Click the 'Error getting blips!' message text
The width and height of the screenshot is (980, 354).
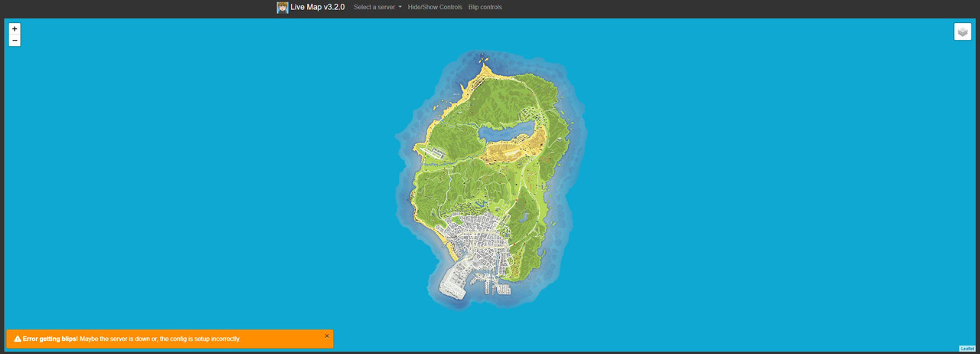pyautogui.click(x=50, y=339)
